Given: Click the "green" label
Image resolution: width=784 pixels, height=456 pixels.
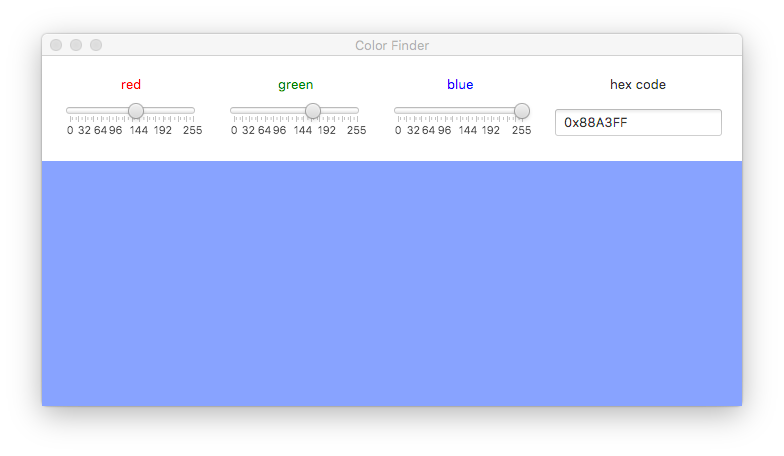Looking at the screenshot, I should coord(296,85).
